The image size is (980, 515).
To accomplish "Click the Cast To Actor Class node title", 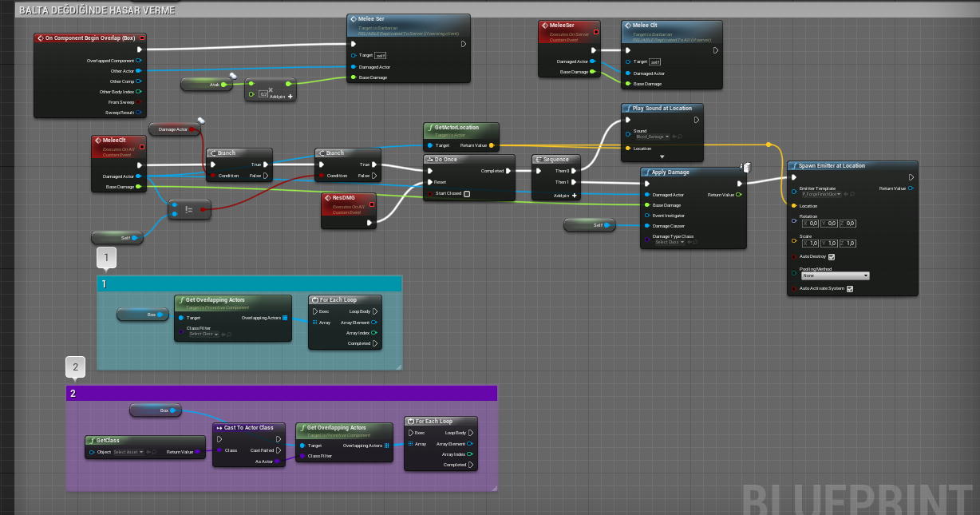I will (x=249, y=427).
